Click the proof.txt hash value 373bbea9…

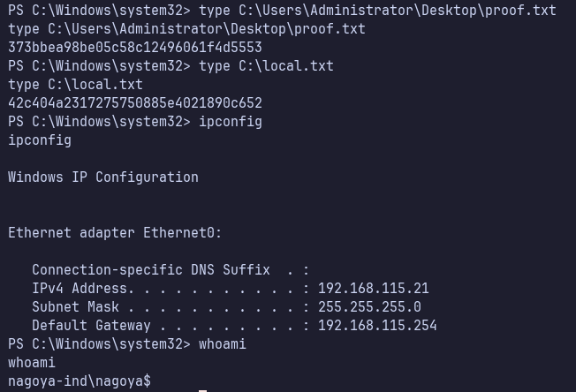pos(134,48)
